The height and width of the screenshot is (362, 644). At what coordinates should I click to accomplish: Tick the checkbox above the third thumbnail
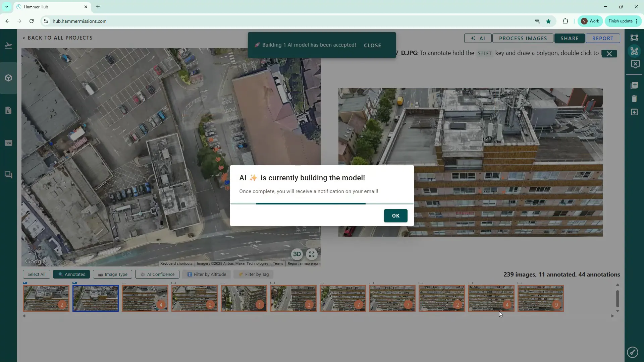coord(124,283)
